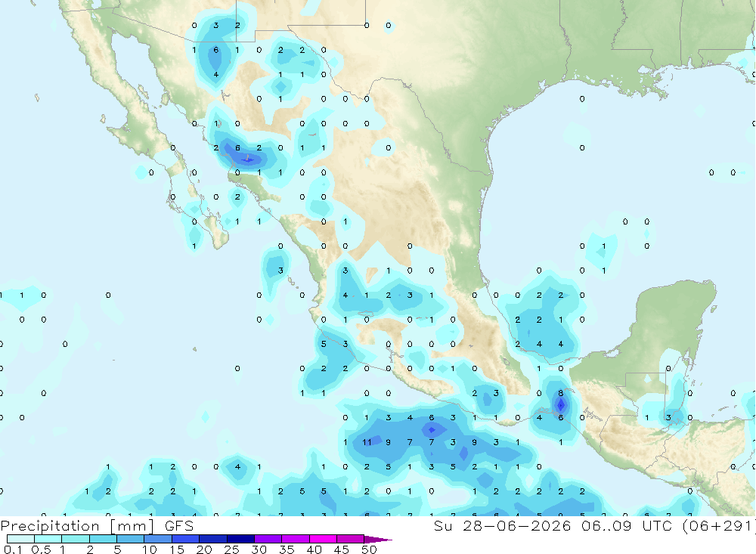Click the 10–15 mm legend color swatch

coord(158,539)
